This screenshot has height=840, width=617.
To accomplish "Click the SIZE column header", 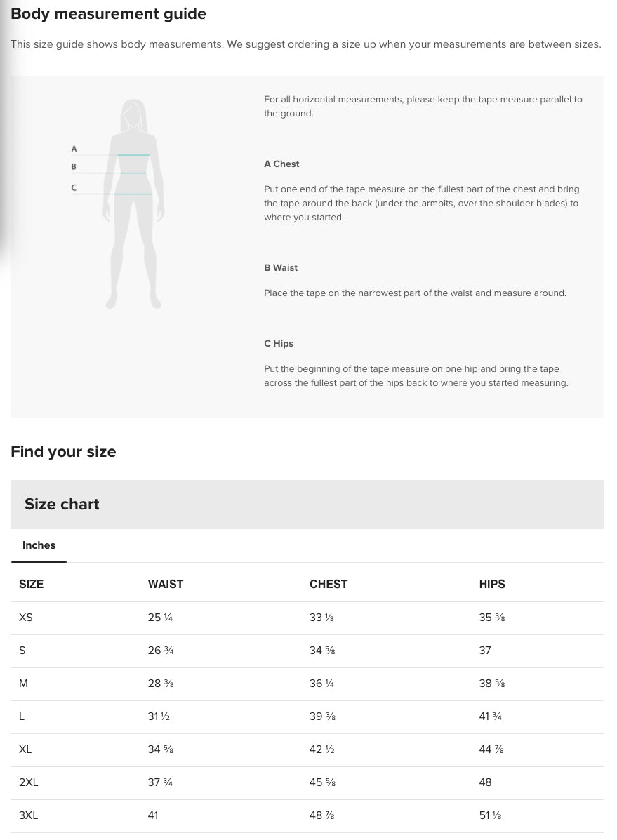I will pyautogui.click(x=32, y=584).
